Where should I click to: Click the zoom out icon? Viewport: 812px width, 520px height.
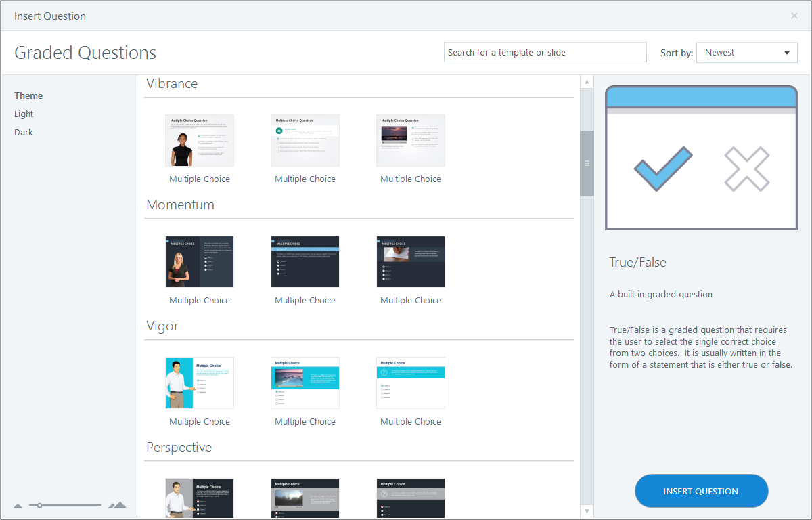pos(18,505)
